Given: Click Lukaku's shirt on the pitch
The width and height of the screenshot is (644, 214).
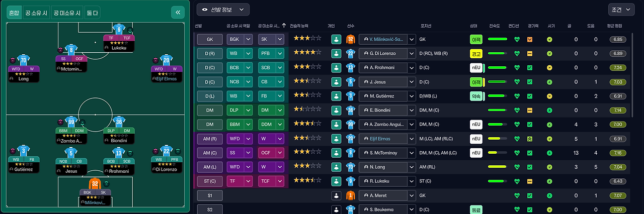Looking at the screenshot, I should pyautogui.click(x=119, y=29).
